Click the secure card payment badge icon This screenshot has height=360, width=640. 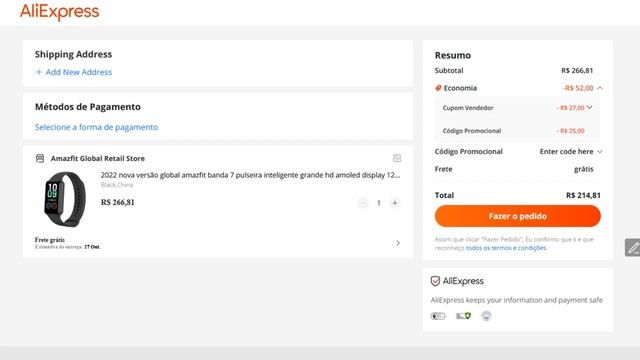tap(463, 316)
